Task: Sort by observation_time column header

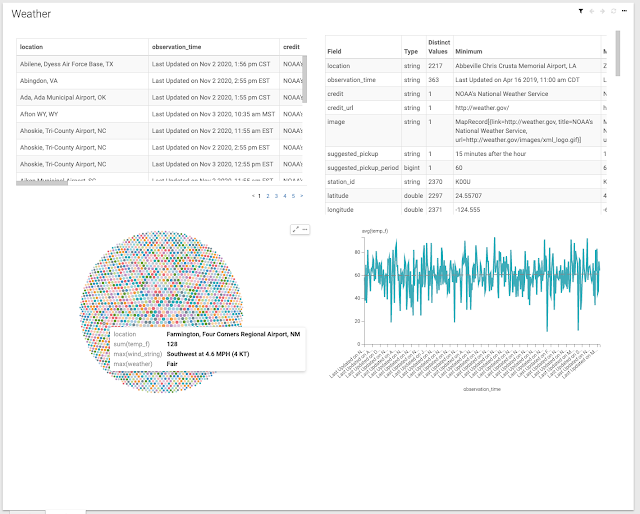Action: point(214,47)
